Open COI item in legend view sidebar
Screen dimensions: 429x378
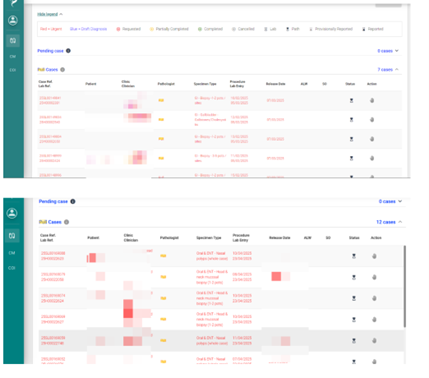(13, 70)
